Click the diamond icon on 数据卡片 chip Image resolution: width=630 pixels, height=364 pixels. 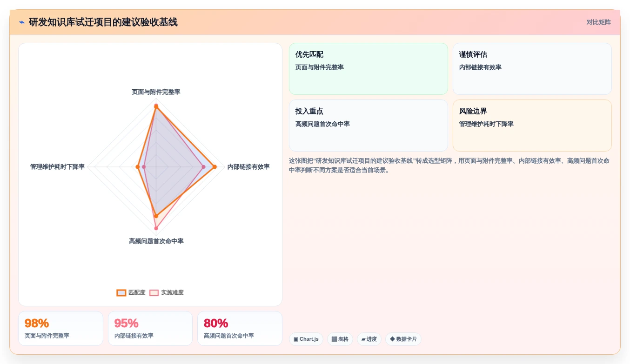(x=392, y=339)
